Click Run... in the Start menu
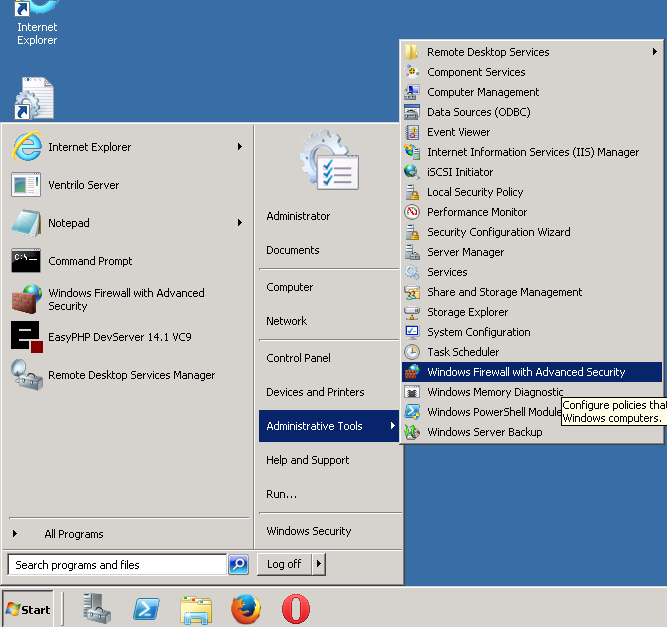This screenshot has width=667, height=627. pyautogui.click(x=282, y=494)
